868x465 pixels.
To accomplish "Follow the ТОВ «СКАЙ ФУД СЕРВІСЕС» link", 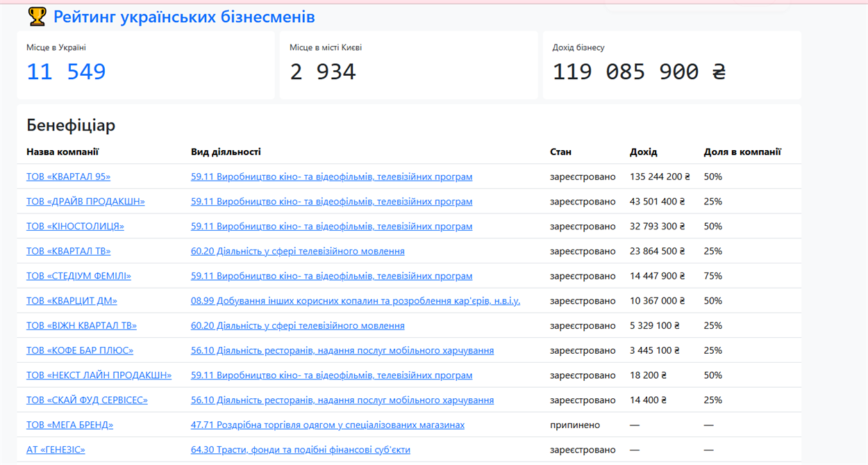I will pyautogui.click(x=87, y=400).
